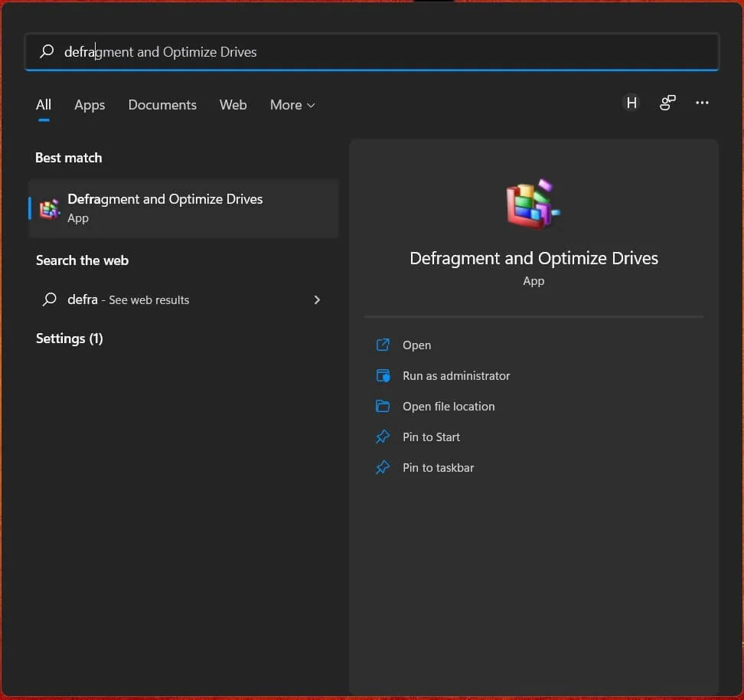Select the Pin to taskbar pushpin icon
The width and height of the screenshot is (744, 700).
pyautogui.click(x=383, y=467)
